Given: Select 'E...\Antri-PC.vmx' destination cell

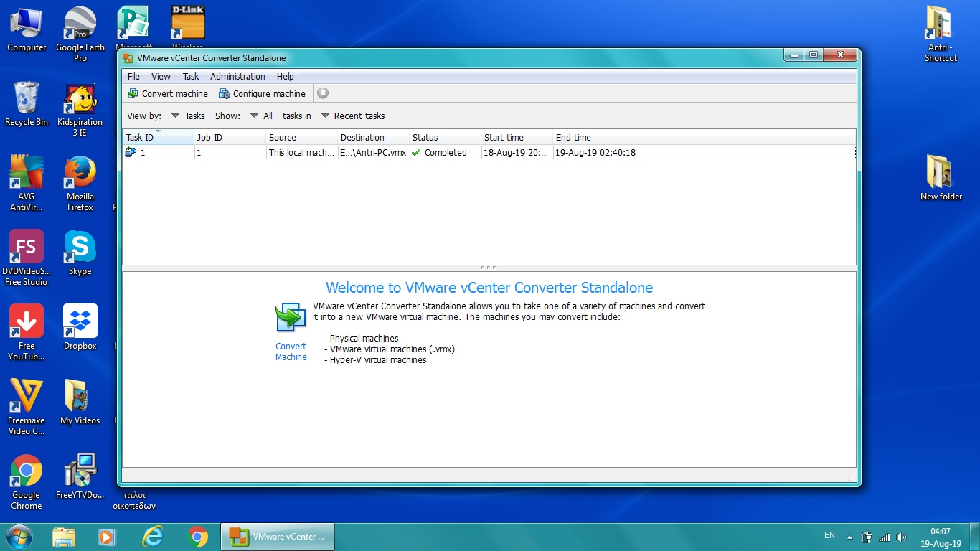Looking at the screenshot, I should point(373,152).
